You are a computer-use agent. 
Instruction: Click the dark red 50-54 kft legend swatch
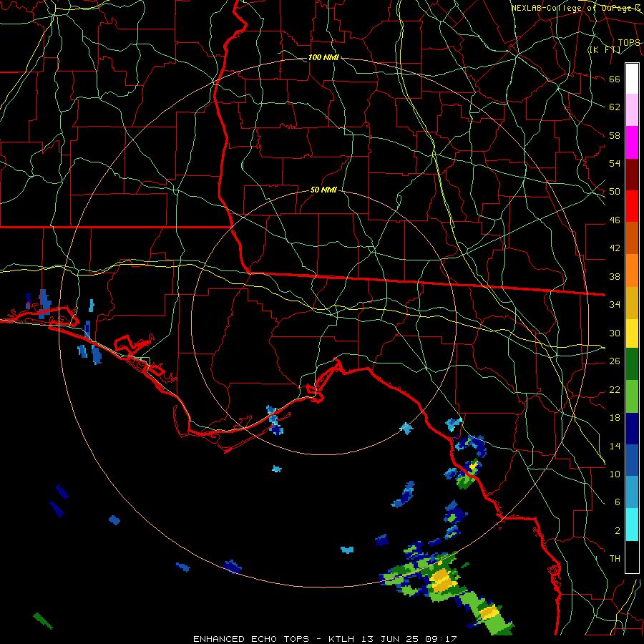click(x=632, y=175)
